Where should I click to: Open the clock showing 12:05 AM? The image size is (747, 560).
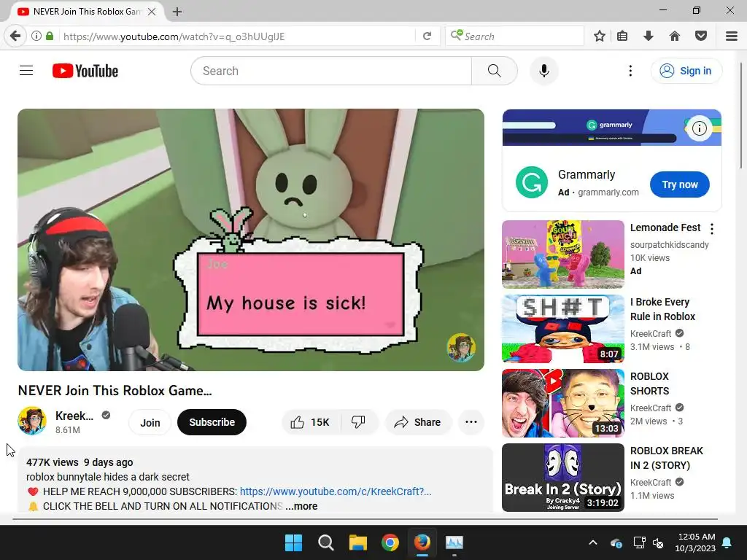(x=695, y=542)
